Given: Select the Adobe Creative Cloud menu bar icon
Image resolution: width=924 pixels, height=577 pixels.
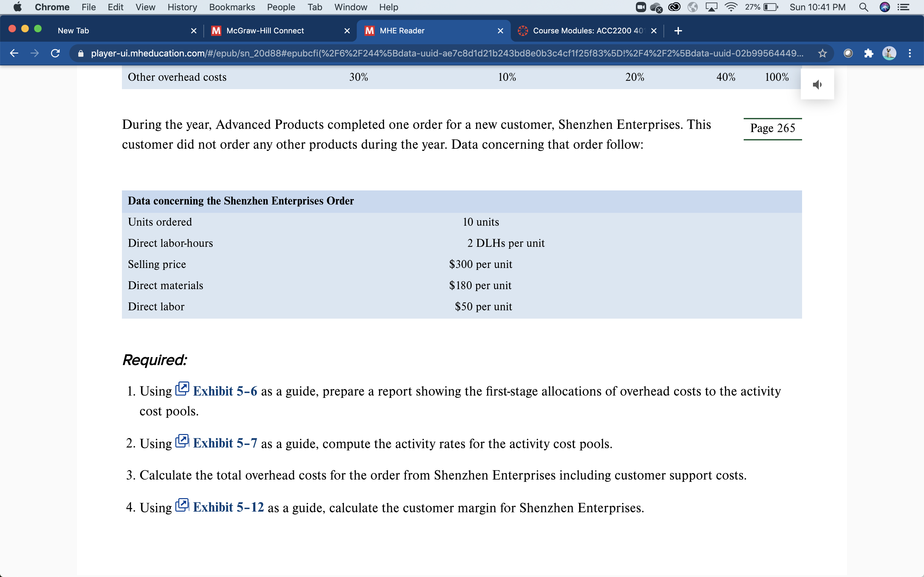Looking at the screenshot, I should pos(674,7).
